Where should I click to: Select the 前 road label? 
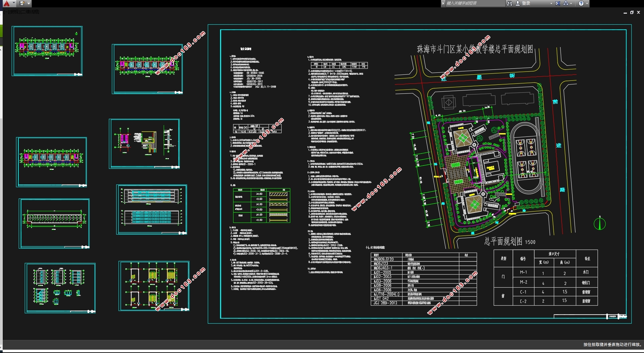pyautogui.click(x=555, y=101)
